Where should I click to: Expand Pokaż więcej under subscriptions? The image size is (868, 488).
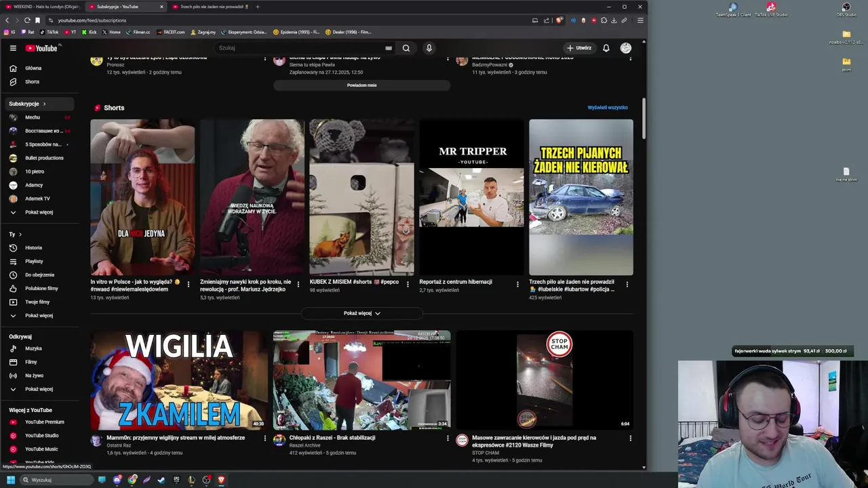pyautogui.click(x=41, y=212)
